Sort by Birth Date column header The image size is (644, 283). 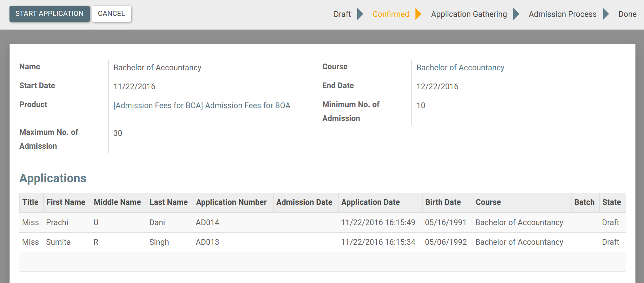[x=443, y=202]
